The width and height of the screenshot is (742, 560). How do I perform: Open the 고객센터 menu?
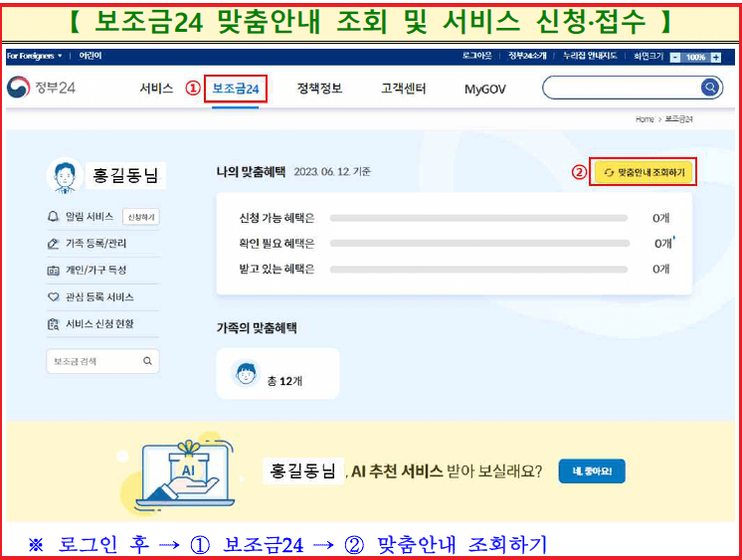point(403,89)
